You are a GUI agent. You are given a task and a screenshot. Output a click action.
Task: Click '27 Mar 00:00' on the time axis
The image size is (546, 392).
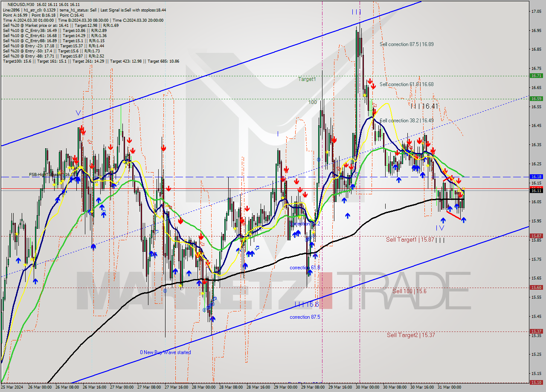click(122, 387)
